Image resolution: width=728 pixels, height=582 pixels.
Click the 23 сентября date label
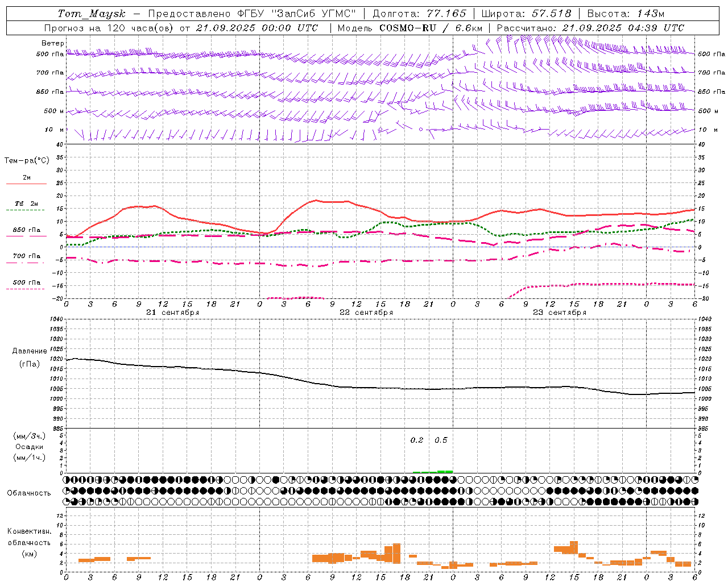click(x=559, y=313)
